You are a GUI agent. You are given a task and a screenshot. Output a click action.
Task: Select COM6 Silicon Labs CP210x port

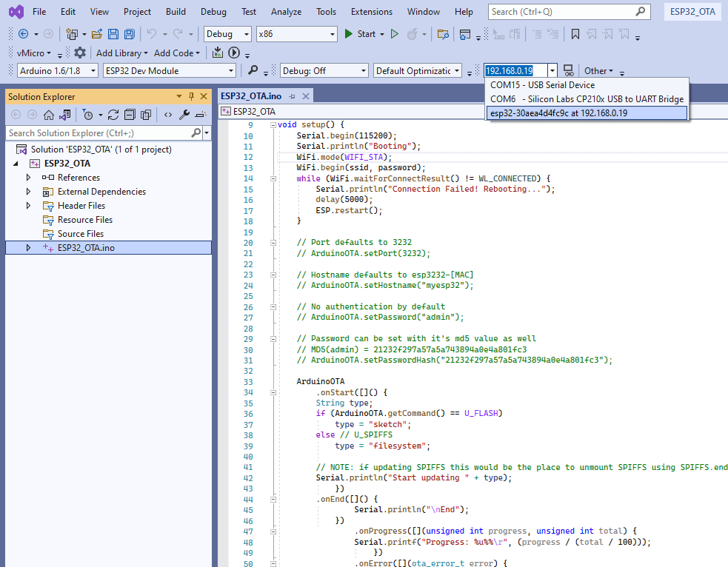click(x=587, y=99)
